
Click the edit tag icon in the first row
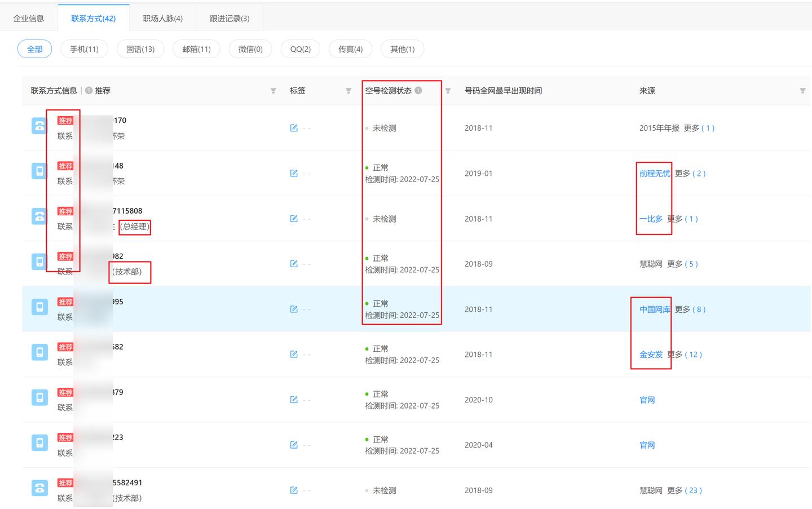[294, 128]
